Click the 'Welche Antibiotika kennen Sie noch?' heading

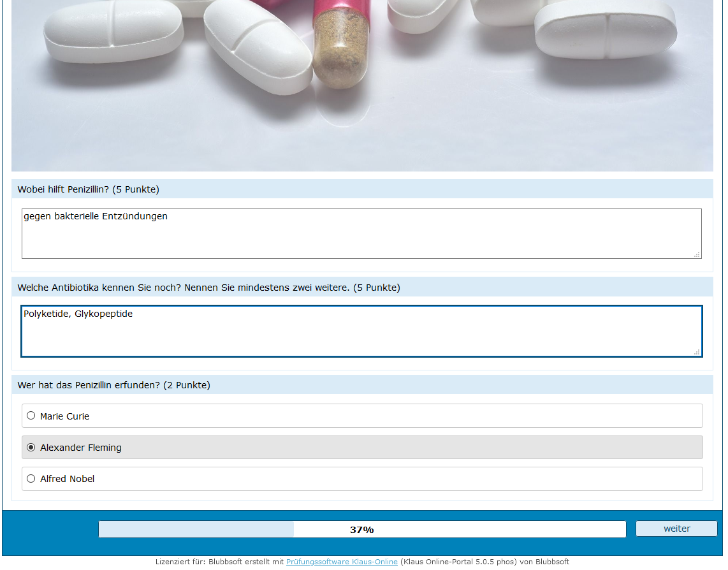click(x=208, y=288)
